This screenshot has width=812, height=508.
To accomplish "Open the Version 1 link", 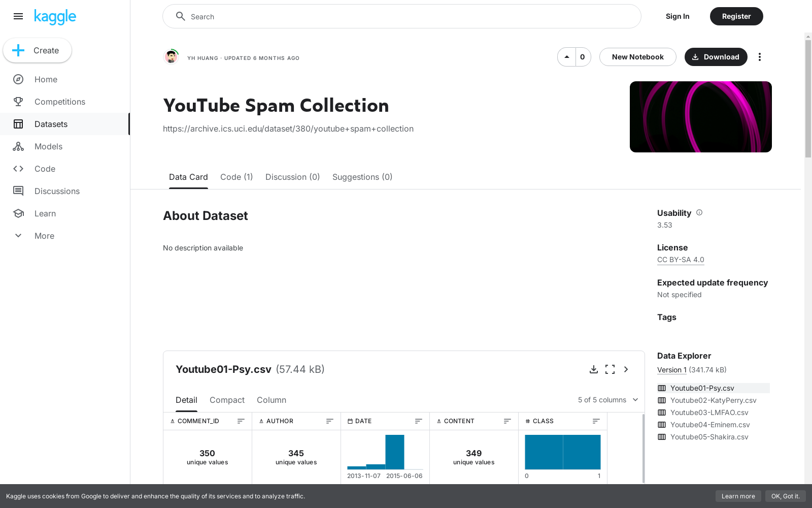I will click(x=672, y=370).
